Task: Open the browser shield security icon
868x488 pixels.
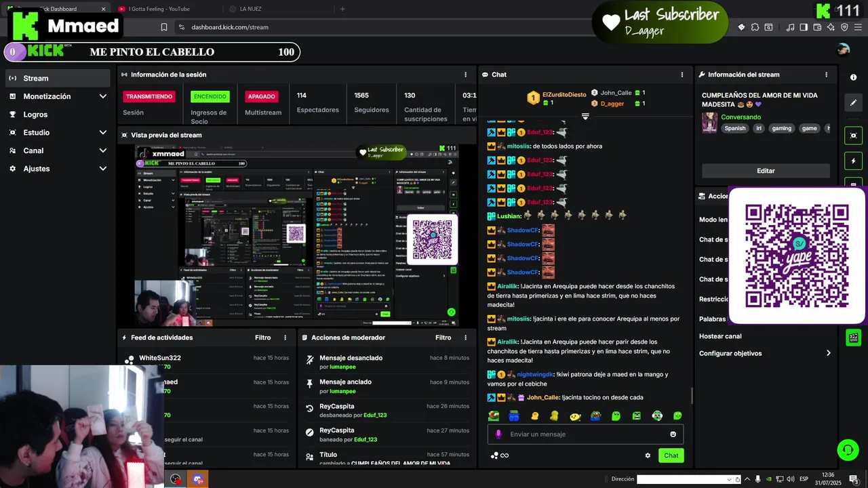Action: [x=844, y=27]
